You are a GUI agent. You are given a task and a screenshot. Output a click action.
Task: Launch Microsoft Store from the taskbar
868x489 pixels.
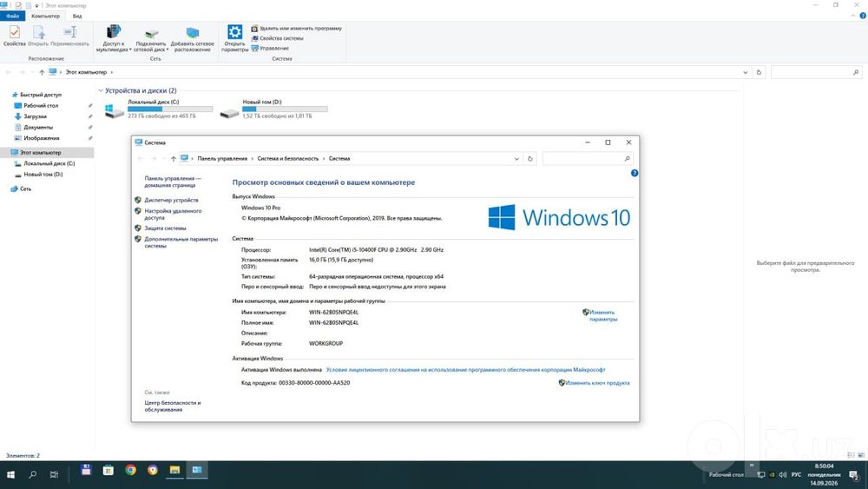click(x=108, y=470)
